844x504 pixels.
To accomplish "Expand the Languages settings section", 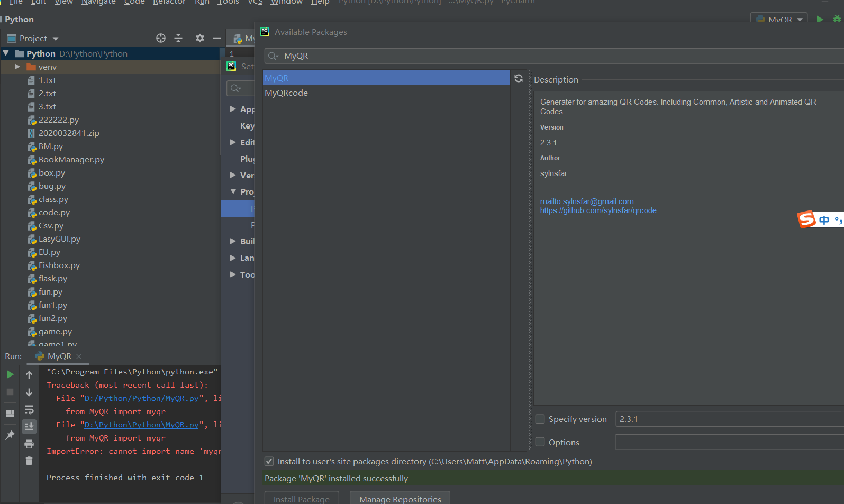I will click(x=233, y=258).
